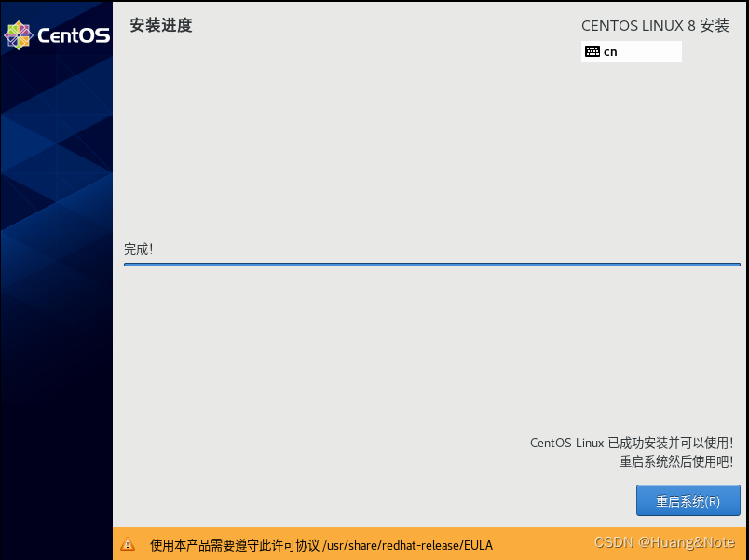Click the 完成! completion text
The height and width of the screenshot is (560, 749).
point(138,249)
